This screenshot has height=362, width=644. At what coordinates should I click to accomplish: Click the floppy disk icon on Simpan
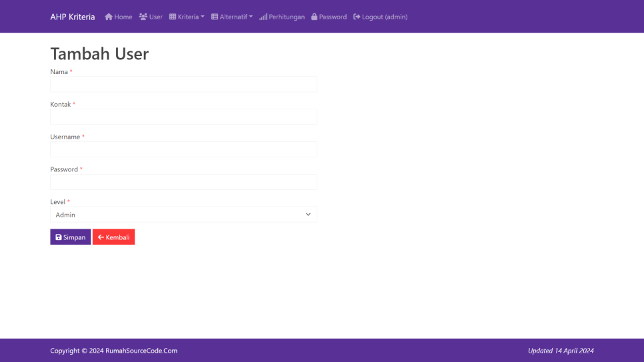coord(58,237)
